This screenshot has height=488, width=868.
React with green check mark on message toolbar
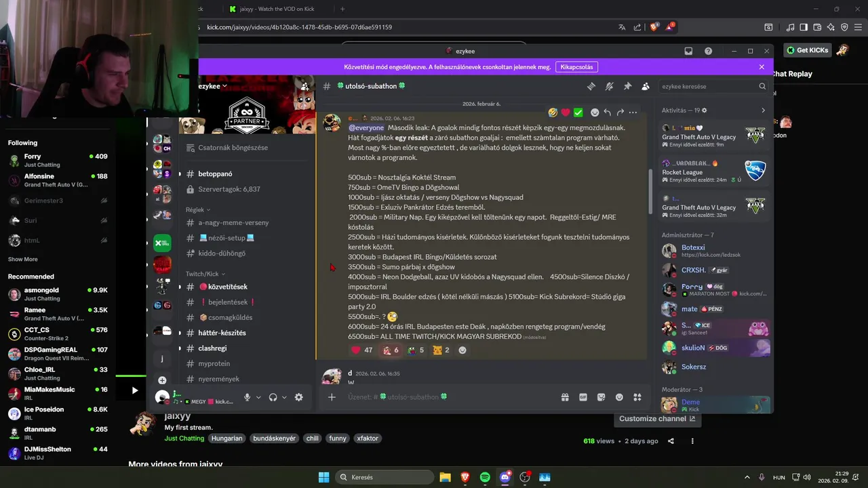coord(578,113)
